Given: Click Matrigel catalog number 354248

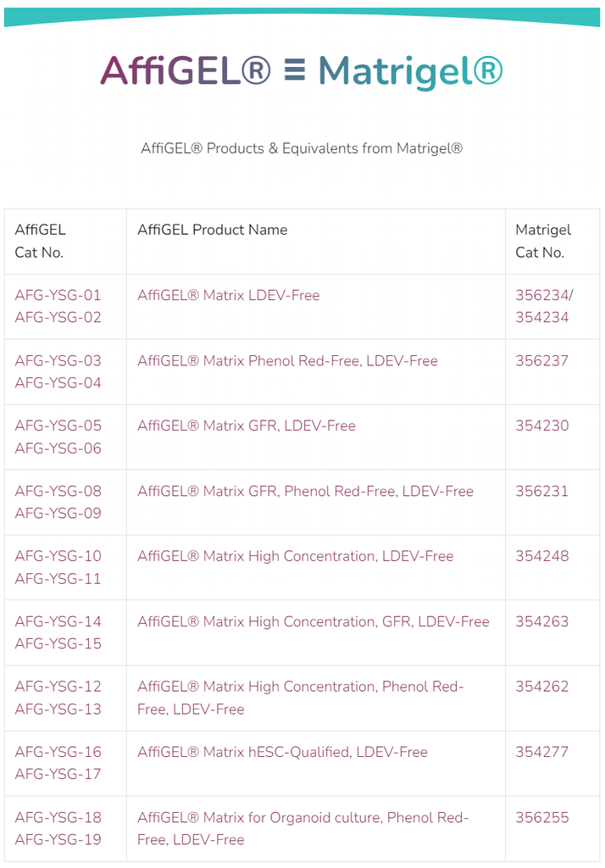Looking at the screenshot, I should [x=542, y=556].
